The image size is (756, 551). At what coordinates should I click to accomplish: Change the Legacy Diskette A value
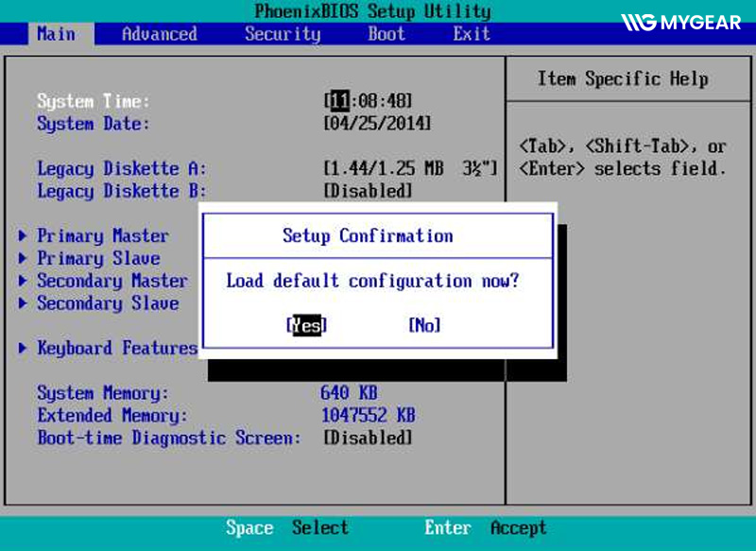(x=410, y=169)
